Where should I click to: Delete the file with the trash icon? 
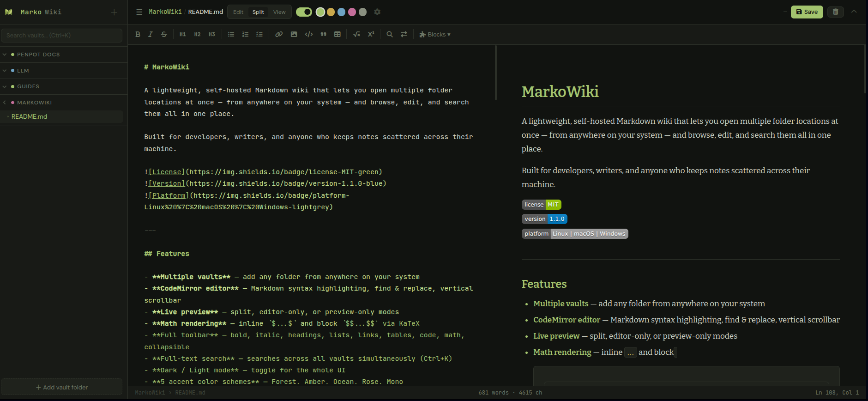pos(836,12)
